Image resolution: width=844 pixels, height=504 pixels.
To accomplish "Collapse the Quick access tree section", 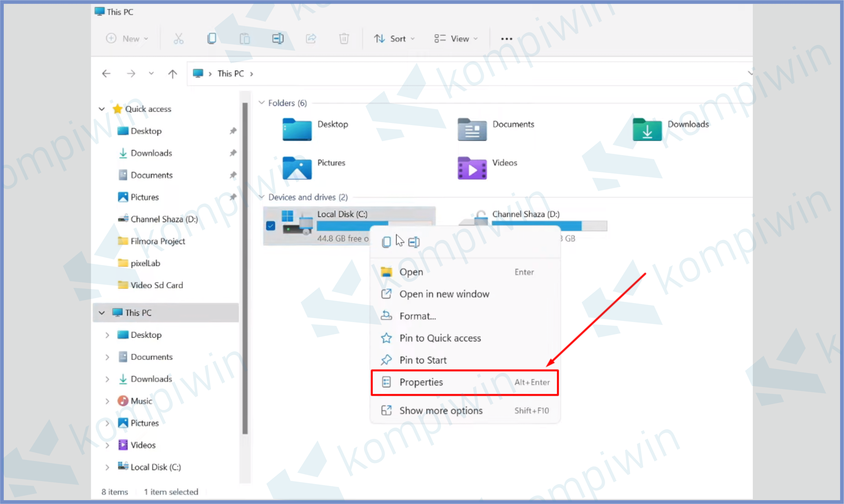I will pos(102,109).
